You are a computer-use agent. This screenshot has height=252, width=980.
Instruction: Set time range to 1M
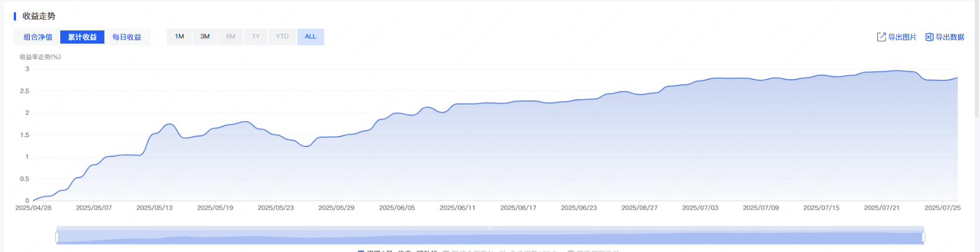coord(180,37)
